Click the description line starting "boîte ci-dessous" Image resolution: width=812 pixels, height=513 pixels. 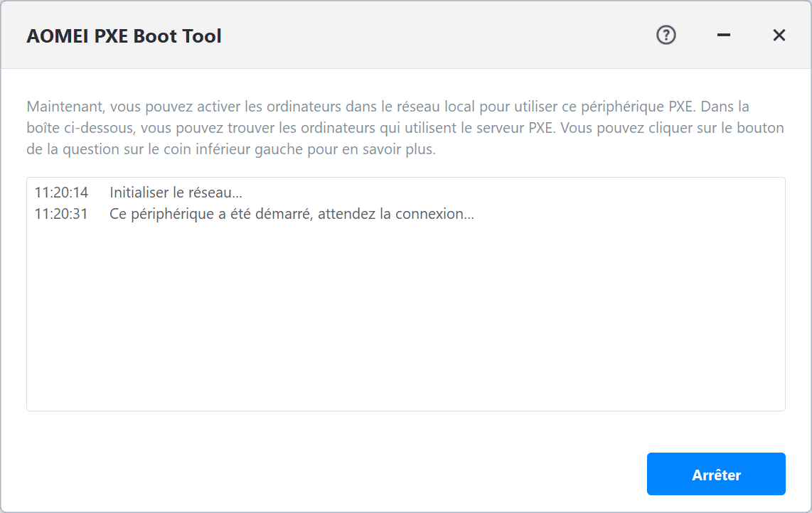click(405, 129)
